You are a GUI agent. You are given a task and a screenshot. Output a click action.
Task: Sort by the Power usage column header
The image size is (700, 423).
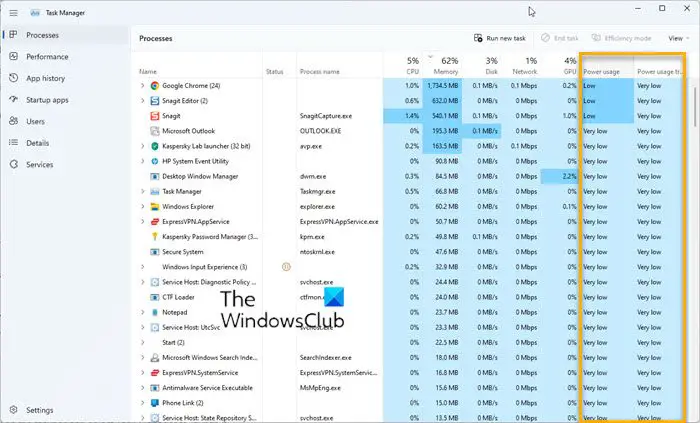tap(606, 65)
